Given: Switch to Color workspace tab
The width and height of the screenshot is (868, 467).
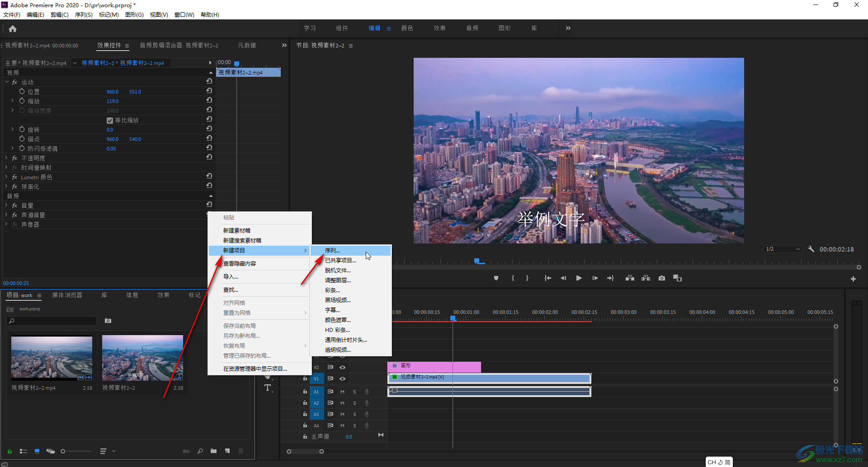Looking at the screenshot, I should pos(407,28).
